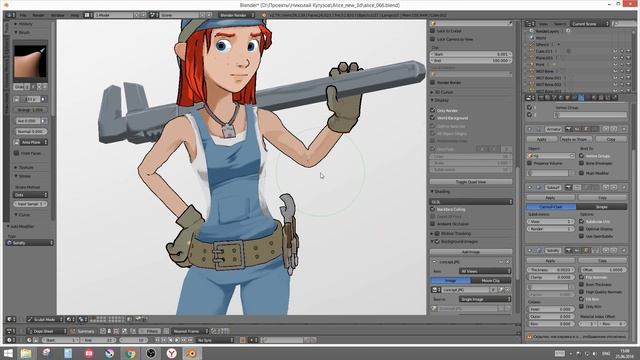Open the Window menu
This screenshot has width=640, height=360.
[58, 15]
